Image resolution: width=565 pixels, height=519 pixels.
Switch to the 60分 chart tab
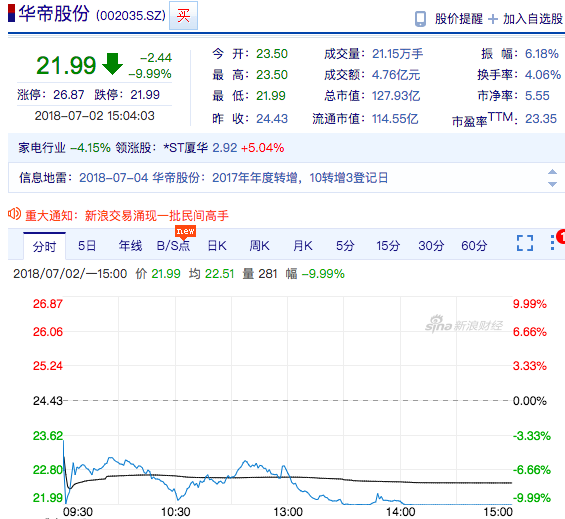(474, 246)
